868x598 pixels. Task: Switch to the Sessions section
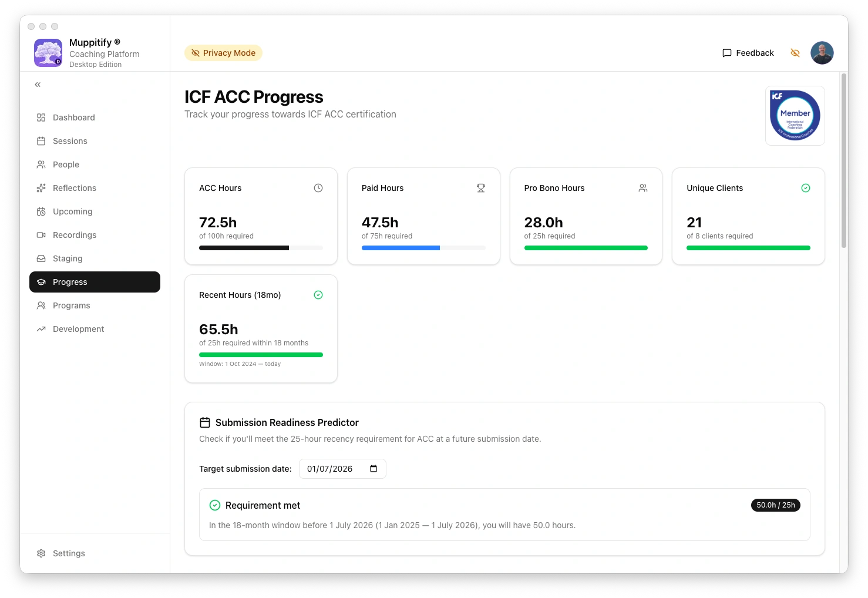(69, 141)
